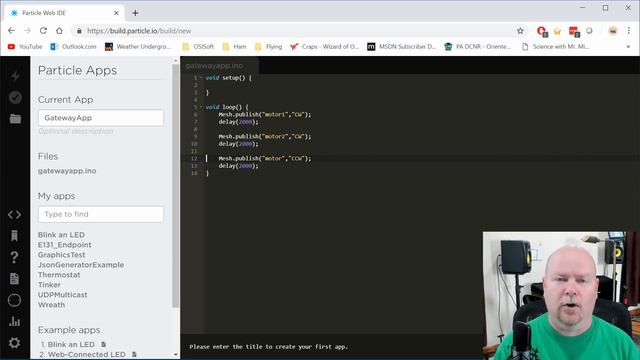Open the Weather Underground bookmark
The image size is (640, 360).
click(x=138, y=47)
